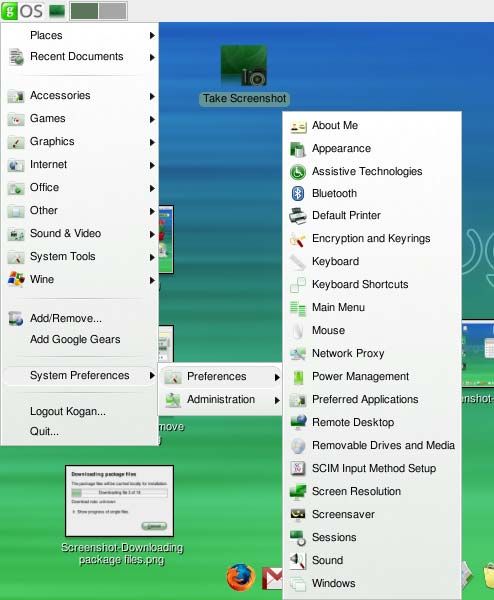Viewport: 494px width, 600px height.
Task: Click the Games category icon
Action: pos(16,119)
